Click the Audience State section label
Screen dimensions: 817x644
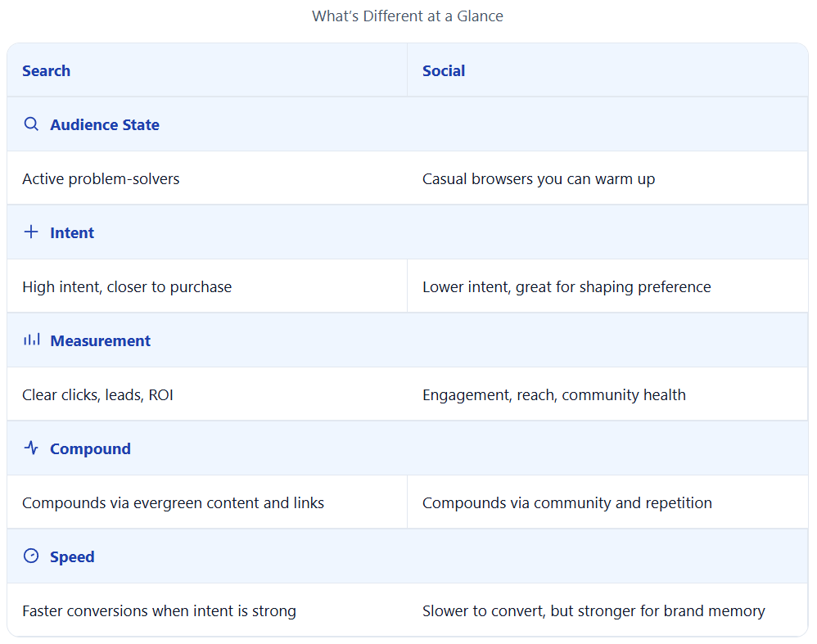(x=105, y=125)
